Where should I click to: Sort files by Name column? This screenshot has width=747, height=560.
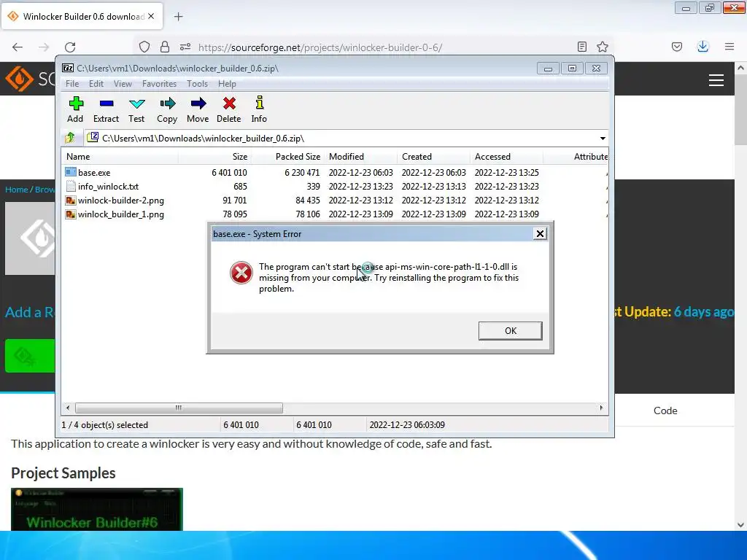(x=120, y=157)
